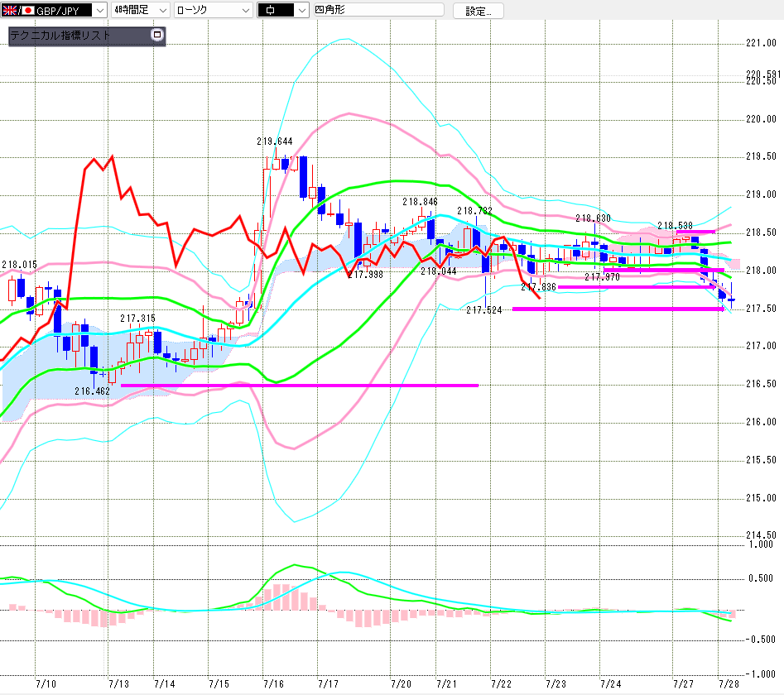Click the 217.315 price label

coord(137,319)
